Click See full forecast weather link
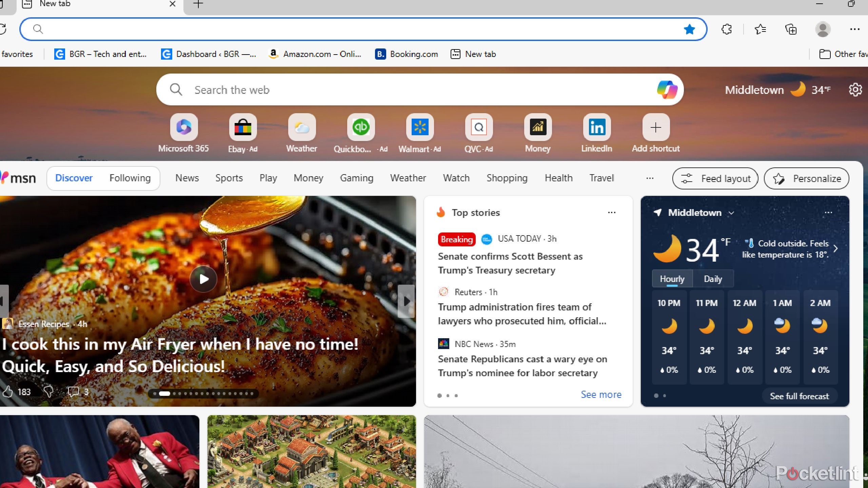 coord(800,396)
